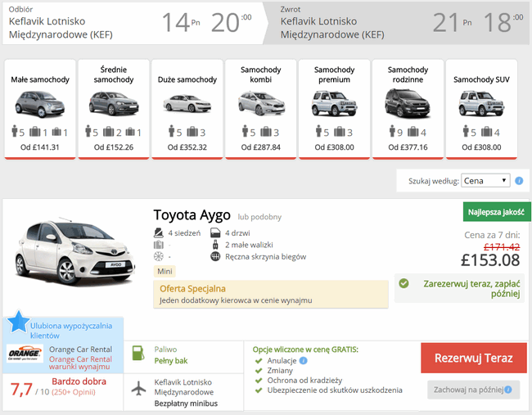This screenshot has width=532, height=415.
Task: Open Orange Car Rental warunki wynajmu link
Action: pos(80,363)
